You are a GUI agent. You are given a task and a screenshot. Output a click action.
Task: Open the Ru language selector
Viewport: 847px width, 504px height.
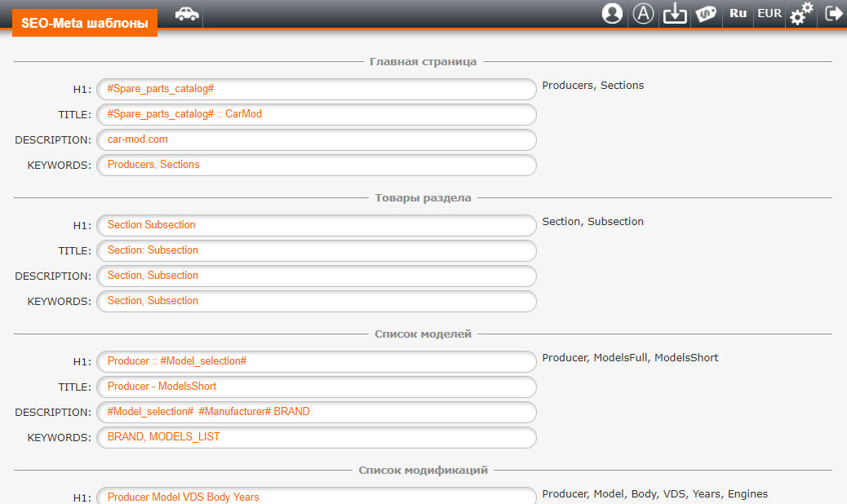[738, 14]
